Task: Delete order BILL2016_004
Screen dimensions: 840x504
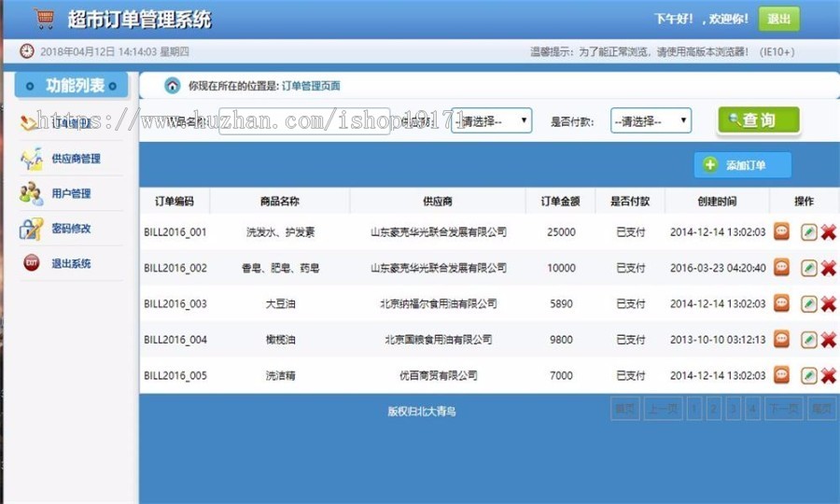Action: [x=828, y=340]
